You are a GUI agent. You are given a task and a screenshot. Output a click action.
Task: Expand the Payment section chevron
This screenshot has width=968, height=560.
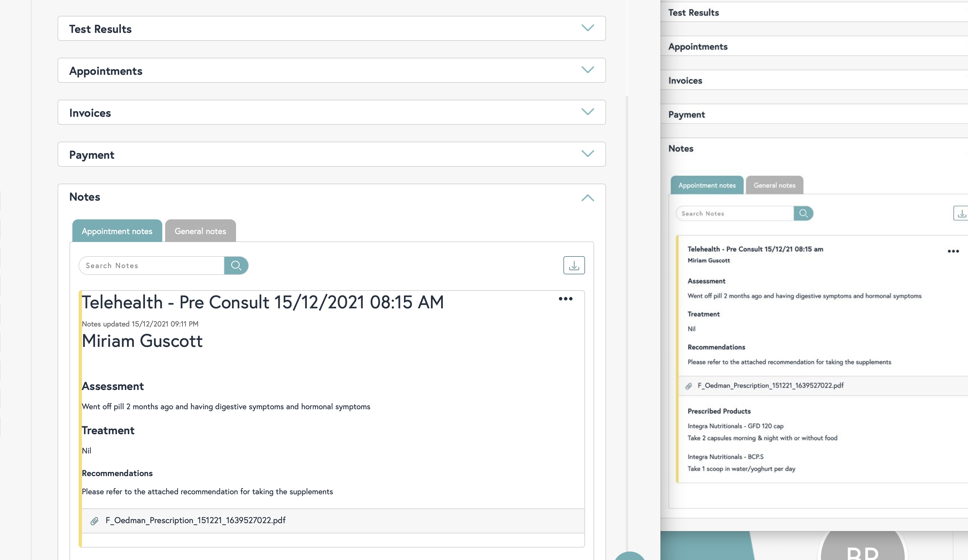pyautogui.click(x=587, y=154)
